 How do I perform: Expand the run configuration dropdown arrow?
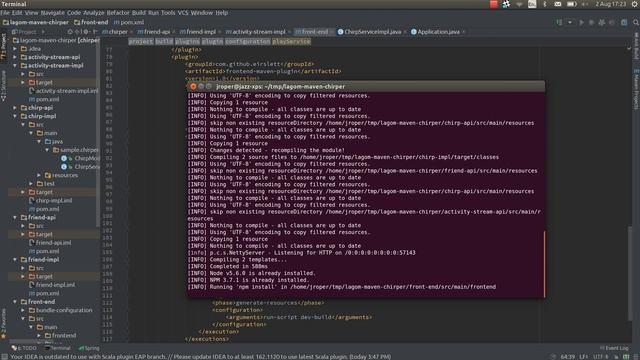click(570, 22)
